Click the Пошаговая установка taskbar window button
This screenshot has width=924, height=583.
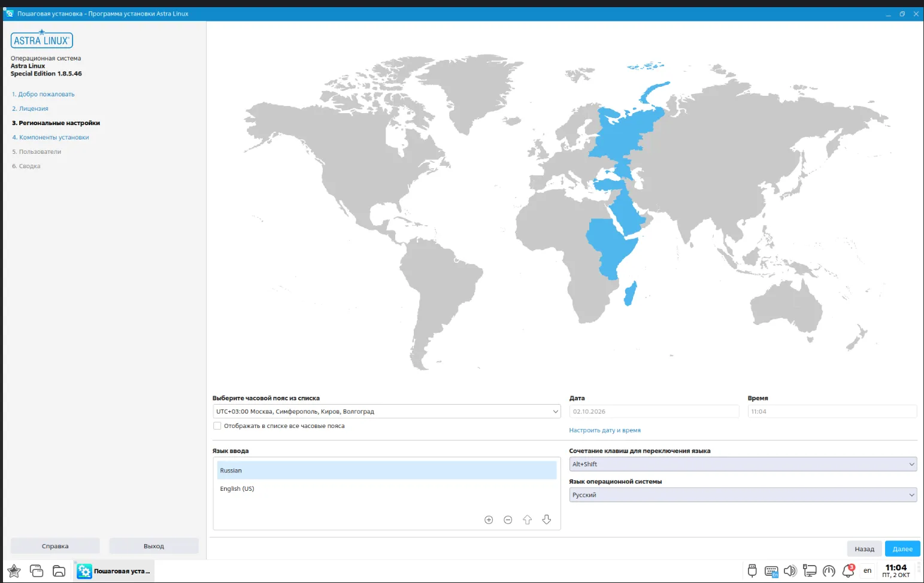coord(114,571)
